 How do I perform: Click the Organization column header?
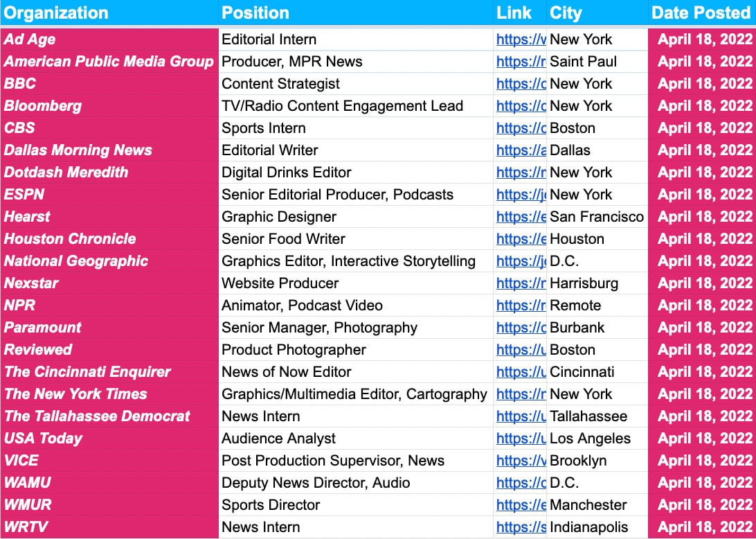pos(57,12)
